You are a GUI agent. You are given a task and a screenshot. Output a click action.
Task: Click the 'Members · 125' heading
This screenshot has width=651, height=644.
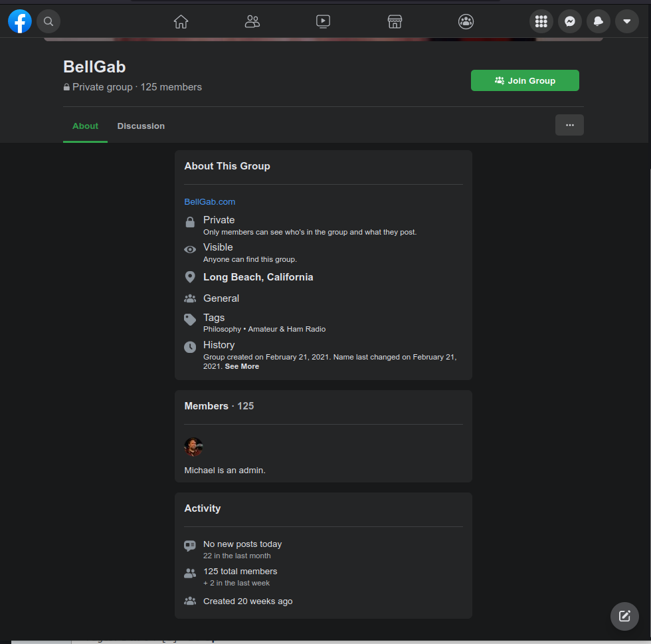click(219, 406)
